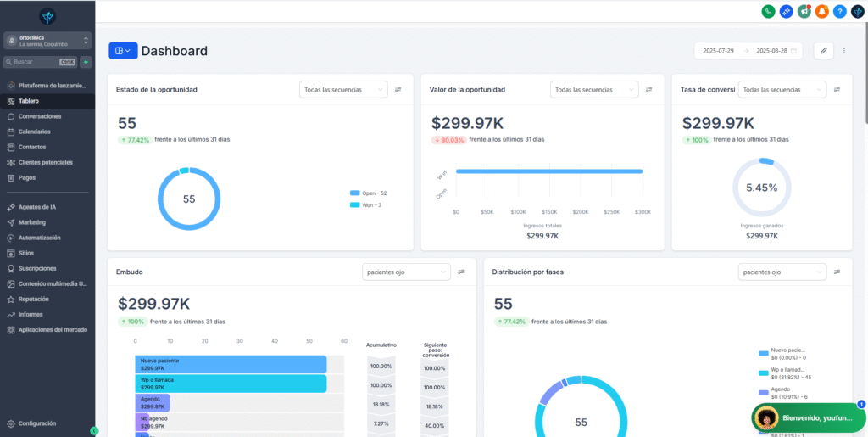
Task: Open Automatización from the sidebar
Action: click(39, 238)
